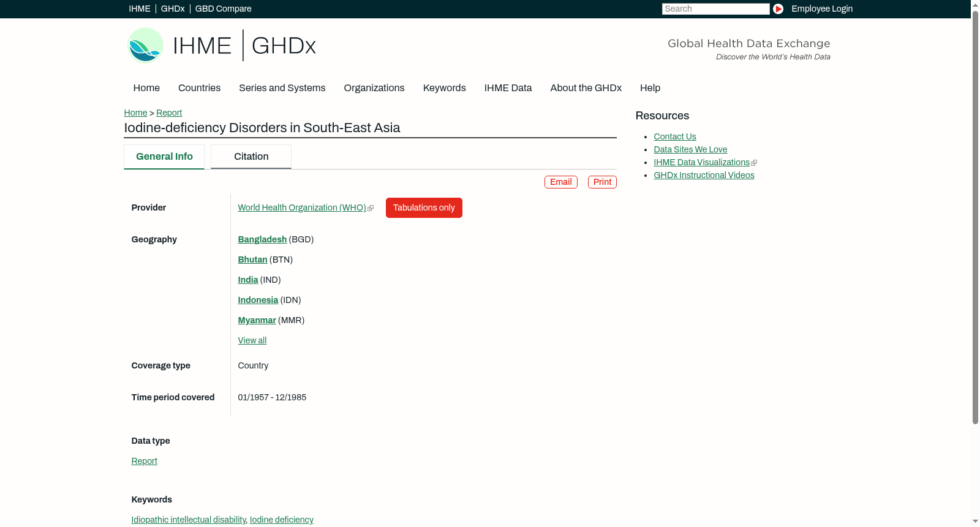Open the Report data type link
This screenshot has height=527, width=980.
click(145, 461)
